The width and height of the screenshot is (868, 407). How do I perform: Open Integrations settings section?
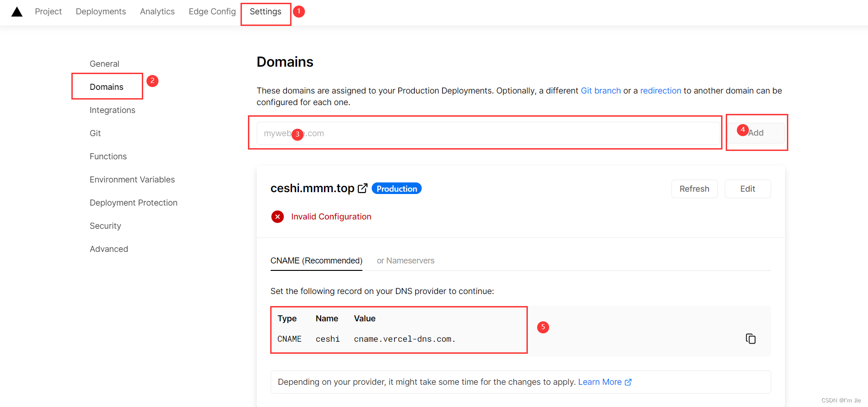coord(113,110)
